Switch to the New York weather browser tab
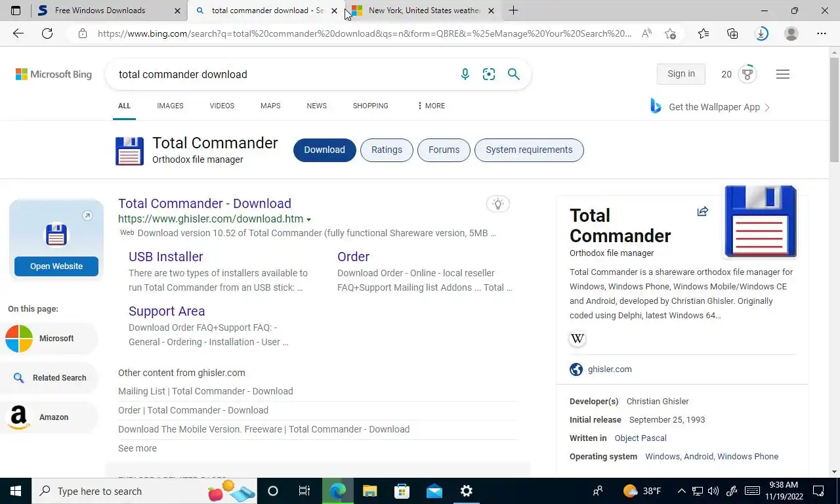Image resolution: width=840 pixels, height=504 pixels. coord(424,10)
